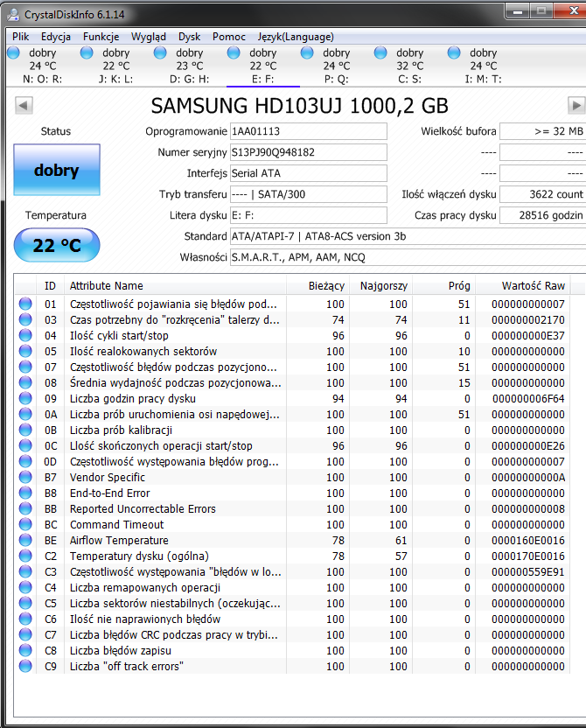Image resolution: width=586 pixels, height=728 pixels.
Task: Select 'Command Timeout' attribute name
Action: click(117, 525)
